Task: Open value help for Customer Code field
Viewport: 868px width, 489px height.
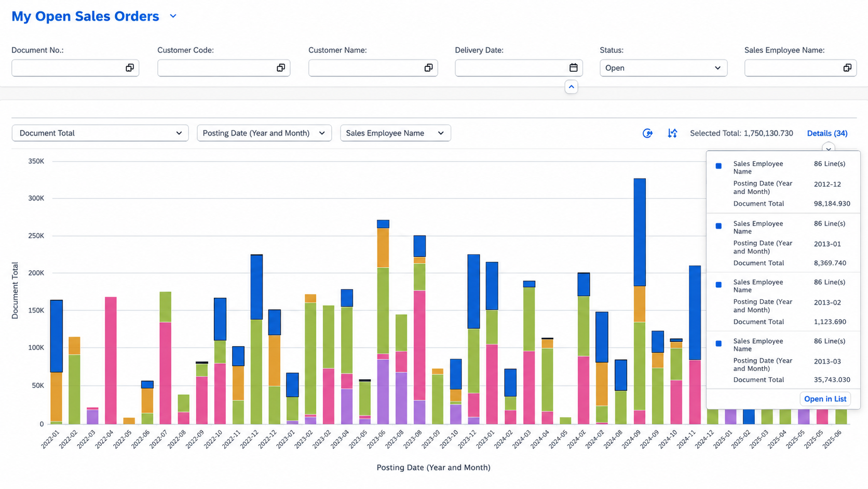Action: click(x=281, y=68)
